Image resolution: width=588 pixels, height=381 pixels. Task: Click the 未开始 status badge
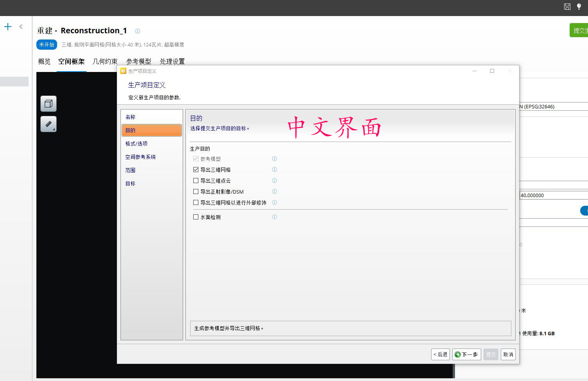[47, 45]
